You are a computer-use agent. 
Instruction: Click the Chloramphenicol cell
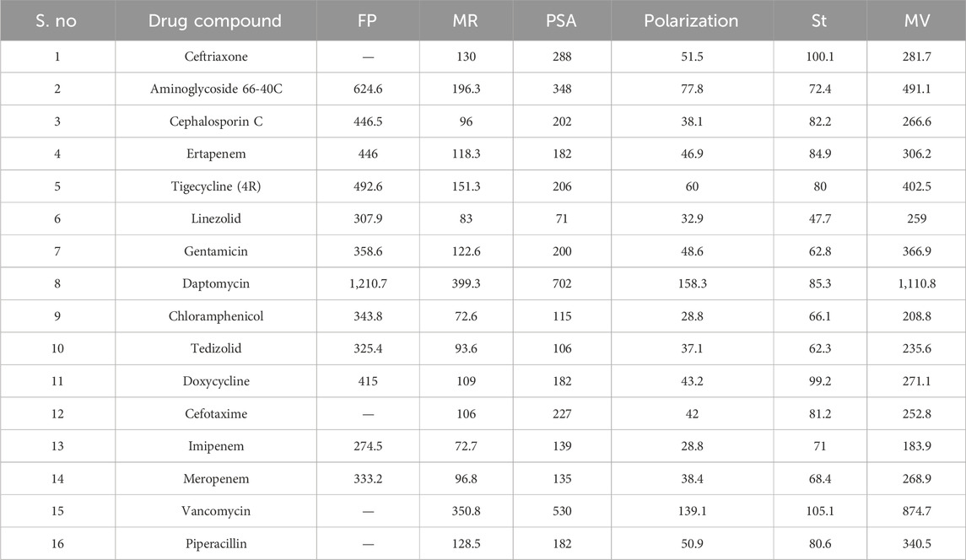click(x=215, y=315)
